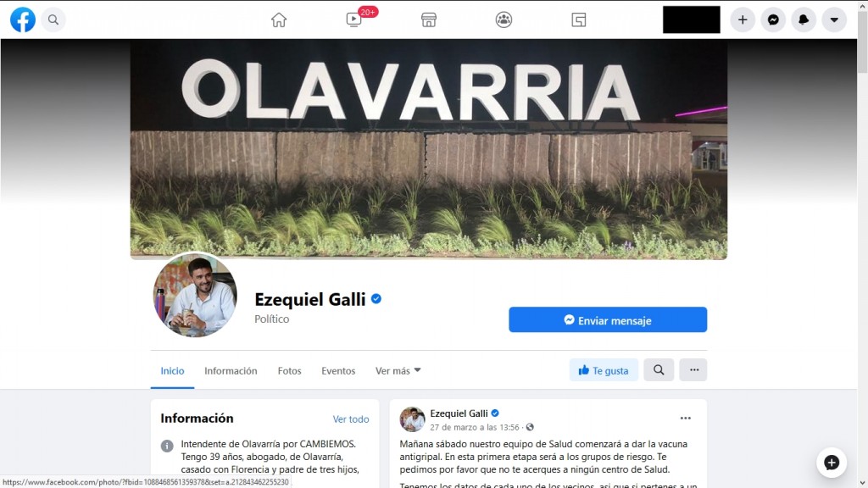Open Ezequiel Galli profile picture

click(x=195, y=295)
